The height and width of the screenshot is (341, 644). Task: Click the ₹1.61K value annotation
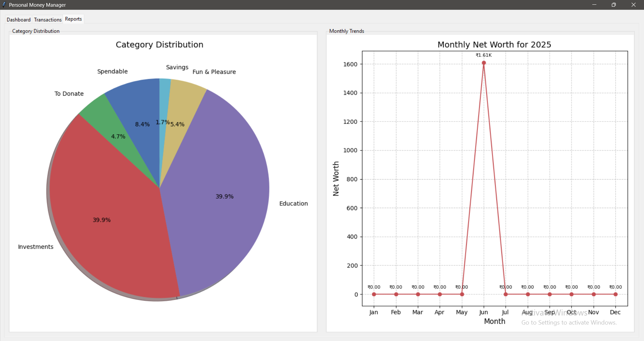click(x=484, y=55)
